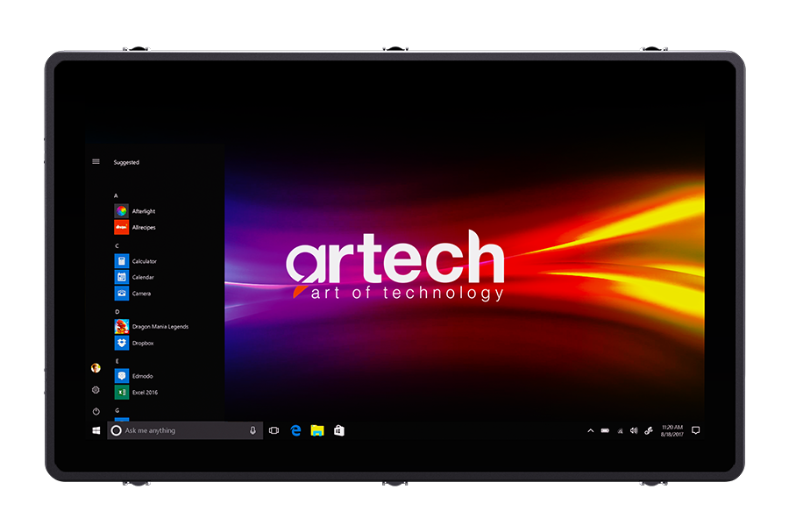Click the Allrecipes app icon
The image size is (789, 532).
122,227
